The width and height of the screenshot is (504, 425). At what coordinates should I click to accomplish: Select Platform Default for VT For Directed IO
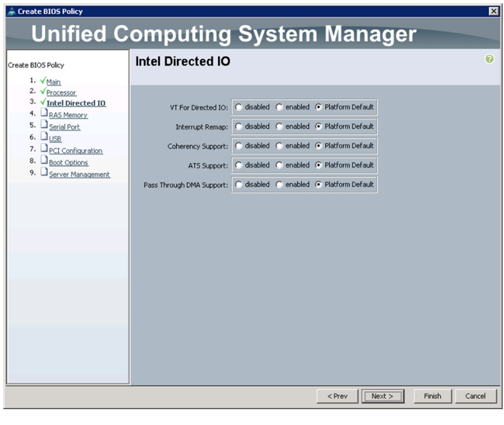pyautogui.click(x=318, y=107)
